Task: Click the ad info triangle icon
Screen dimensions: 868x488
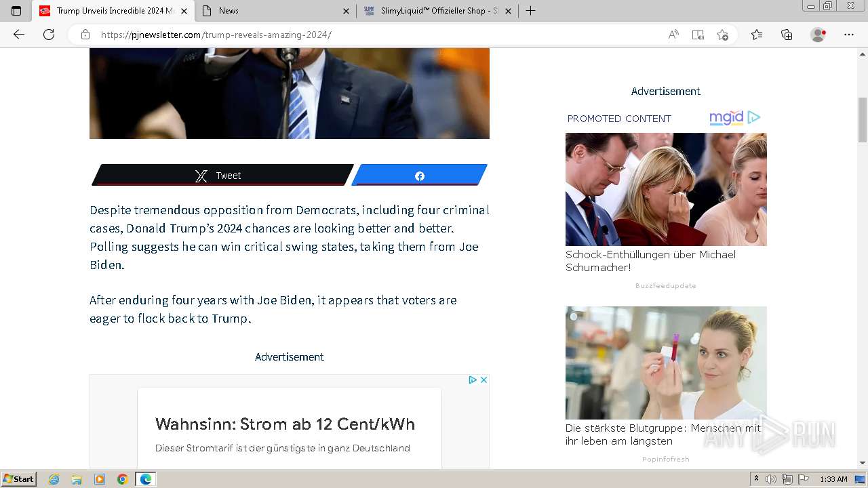Action: coord(473,380)
